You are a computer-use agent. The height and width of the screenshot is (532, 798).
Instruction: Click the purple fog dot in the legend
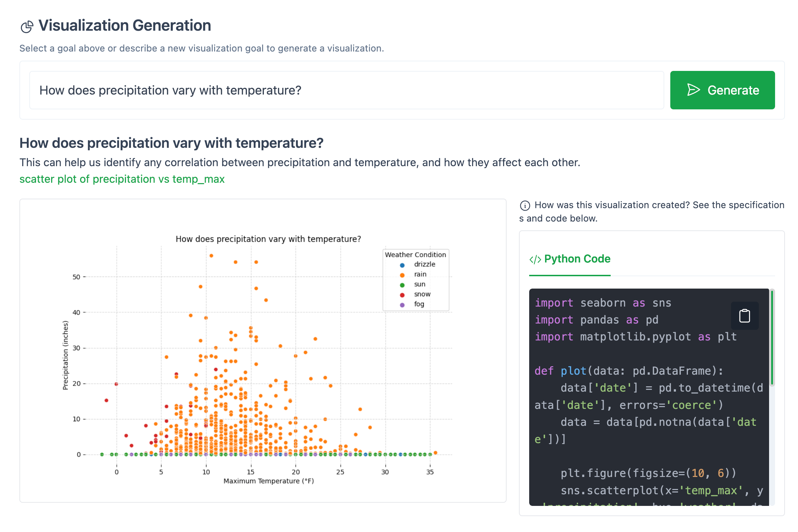pyautogui.click(x=401, y=304)
